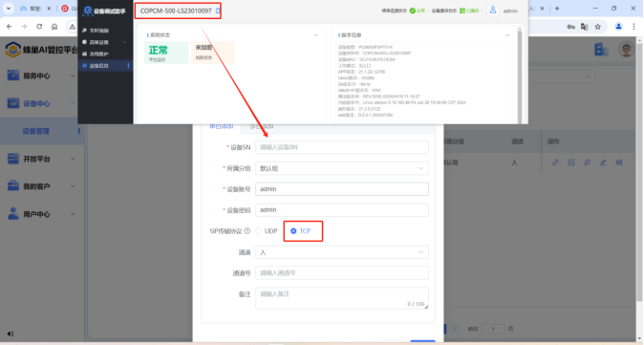Screen dimensions: 644x345
Task: Collapse the sidebar with the bottom-left icon
Action: point(11,334)
